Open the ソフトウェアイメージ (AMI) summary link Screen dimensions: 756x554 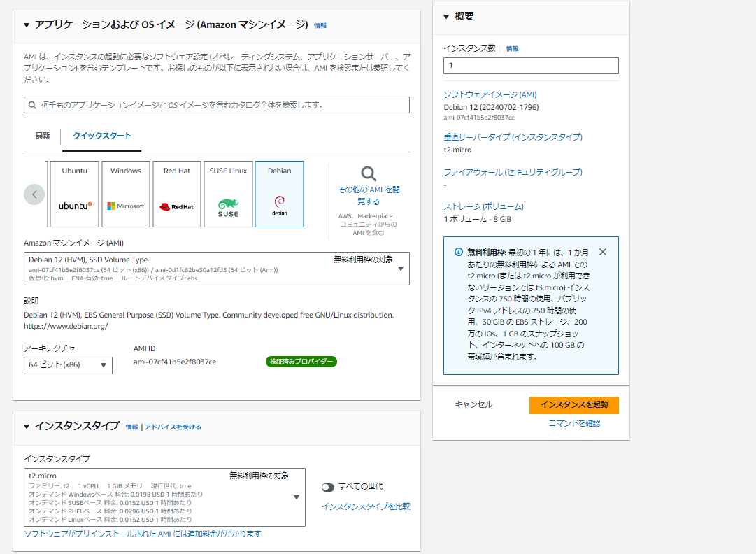point(490,94)
